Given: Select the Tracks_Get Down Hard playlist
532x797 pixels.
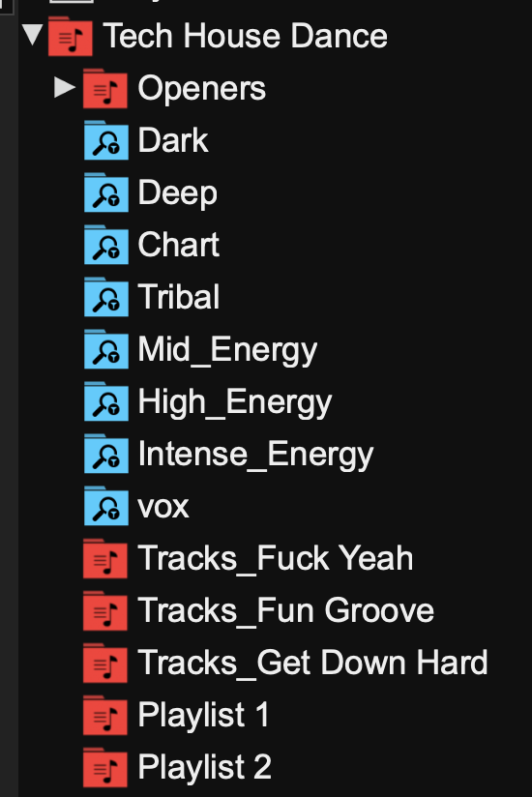Looking at the screenshot, I should 312,663.
